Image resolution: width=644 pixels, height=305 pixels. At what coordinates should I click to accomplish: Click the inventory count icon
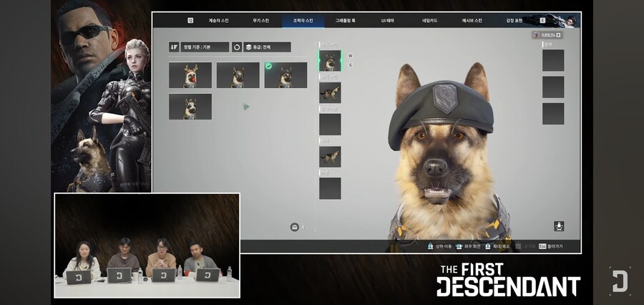(x=294, y=227)
